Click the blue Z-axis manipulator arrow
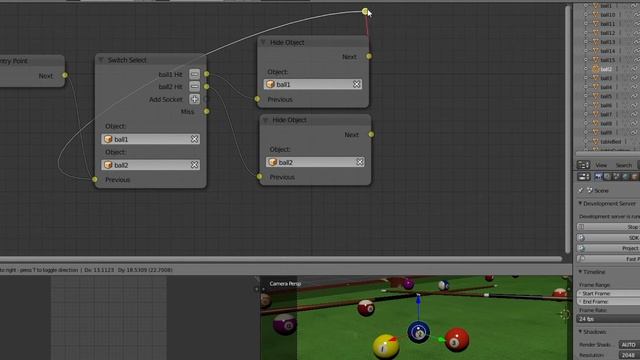Viewport: 640px width, 360px height. (418, 301)
